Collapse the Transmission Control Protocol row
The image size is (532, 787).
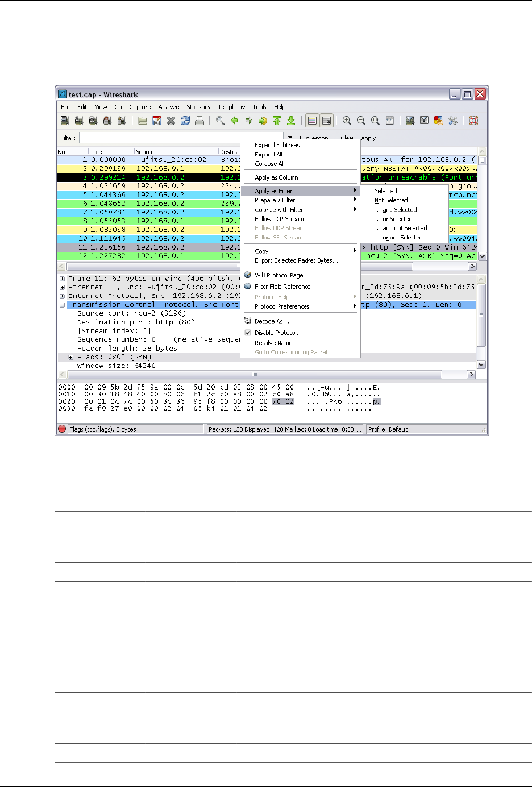click(62, 305)
